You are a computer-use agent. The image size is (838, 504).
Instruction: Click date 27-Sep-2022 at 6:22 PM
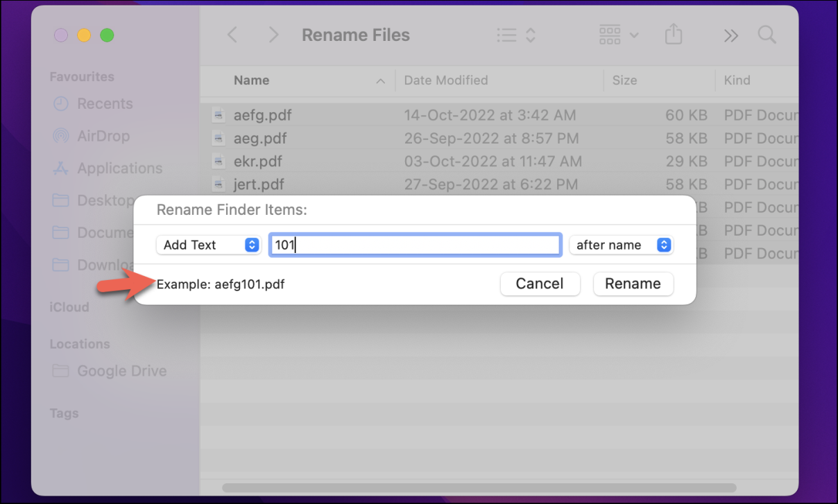pos(490,184)
